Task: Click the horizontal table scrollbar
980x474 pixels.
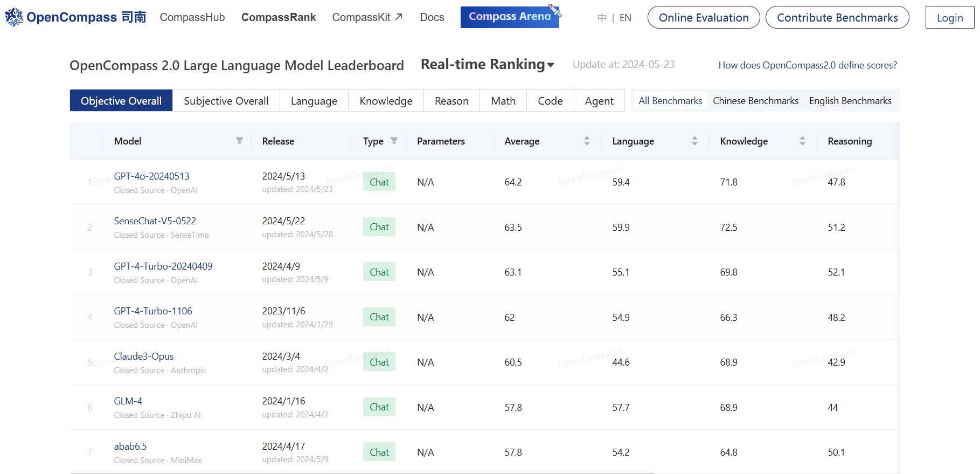Action: (362, 473)
